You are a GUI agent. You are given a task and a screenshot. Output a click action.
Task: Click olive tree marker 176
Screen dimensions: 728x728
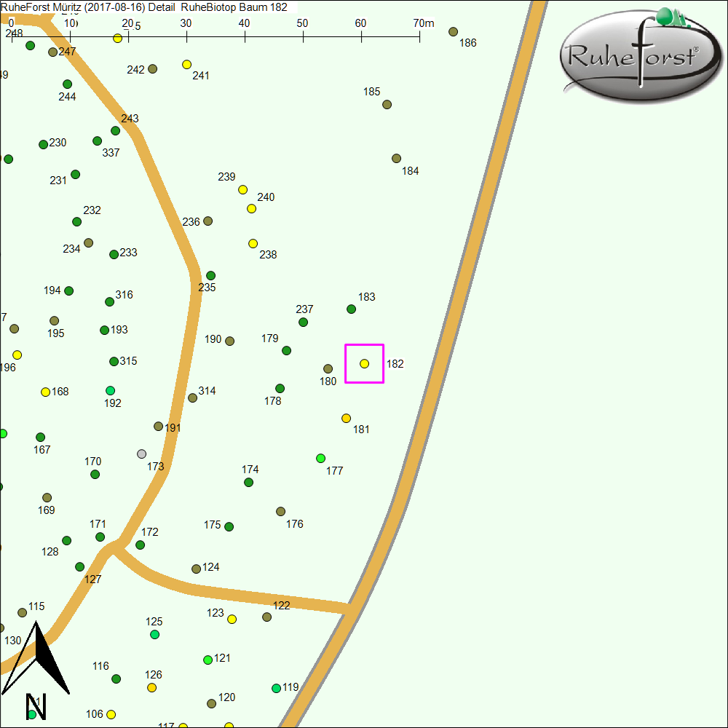pyautogui.click(x=280, y=512)
